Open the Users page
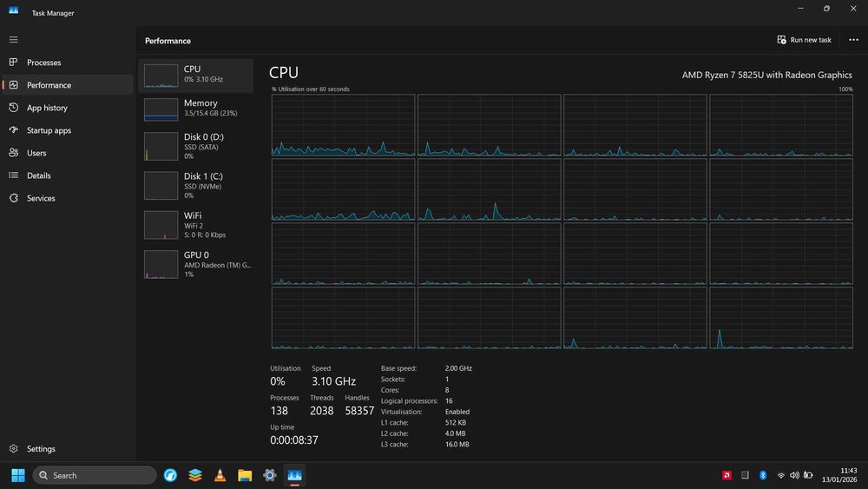 tap(68, 152)
